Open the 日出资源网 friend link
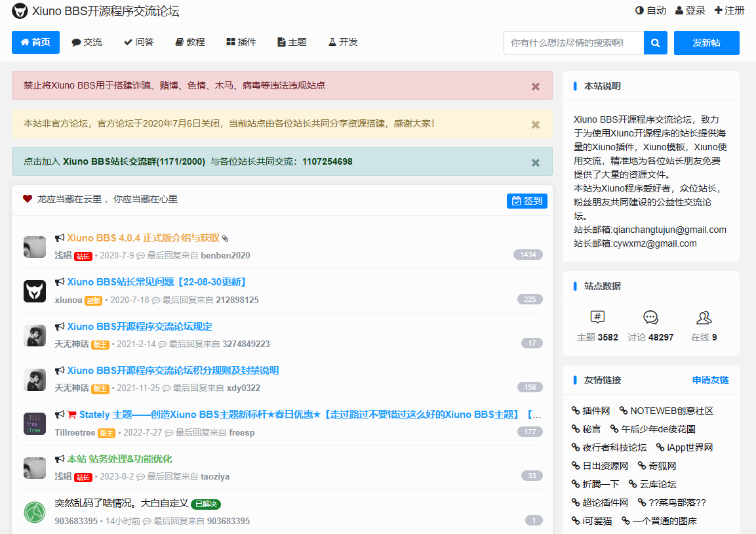This screenshot has width=756, height=534. (600, 466)
